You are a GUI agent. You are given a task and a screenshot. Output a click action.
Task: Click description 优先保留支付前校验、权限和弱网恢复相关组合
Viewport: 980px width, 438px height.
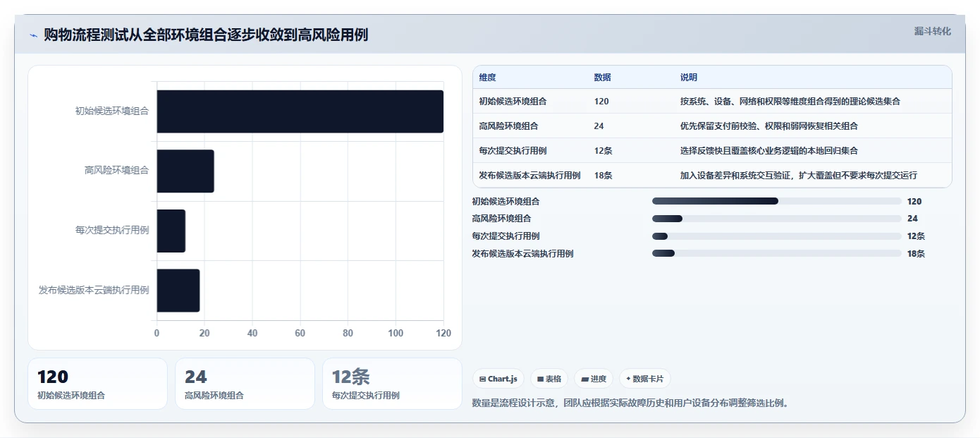[x=768, y=126]
